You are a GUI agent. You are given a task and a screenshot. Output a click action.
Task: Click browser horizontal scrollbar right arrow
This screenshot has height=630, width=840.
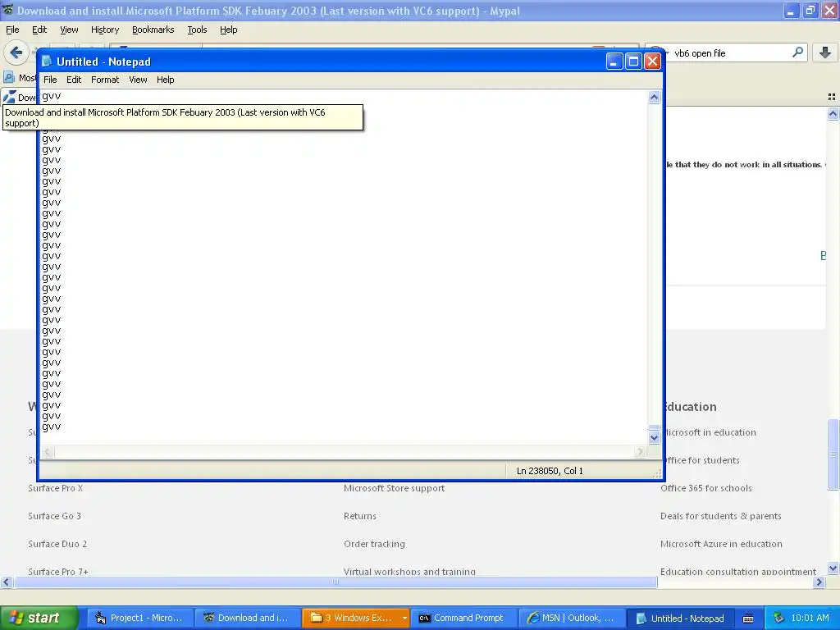click(819, 582)
